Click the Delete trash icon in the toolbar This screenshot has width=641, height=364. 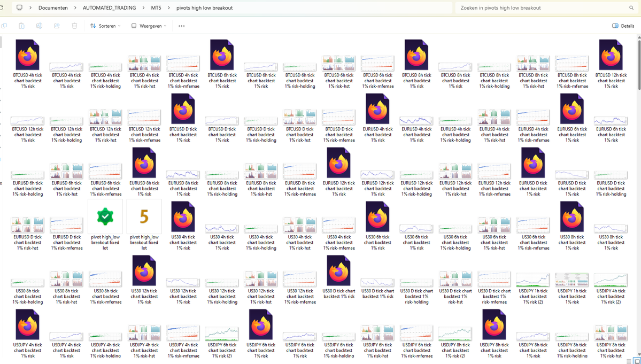click(74, 26)
